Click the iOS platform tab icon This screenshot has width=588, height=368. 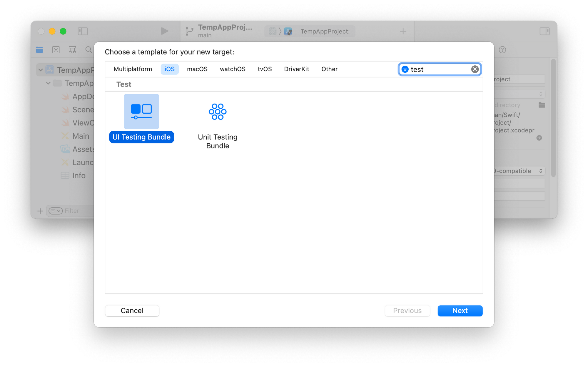169,69
